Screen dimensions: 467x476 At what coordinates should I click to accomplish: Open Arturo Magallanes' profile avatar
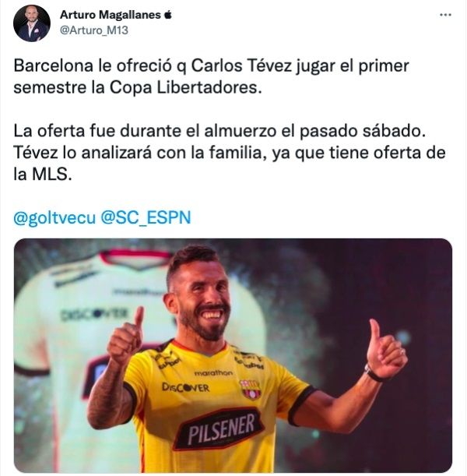pos(32,23)
